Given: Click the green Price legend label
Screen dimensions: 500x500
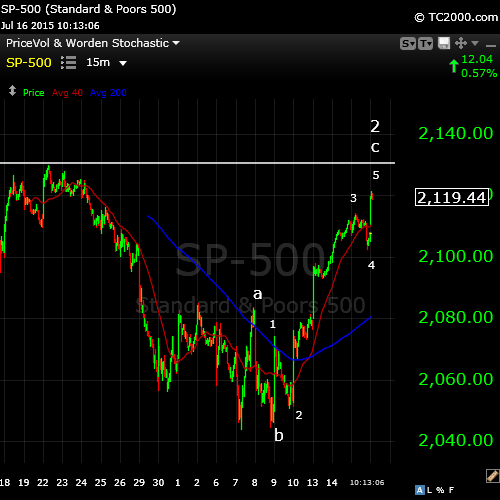Looking at the screenshot, I should (34, 93).
